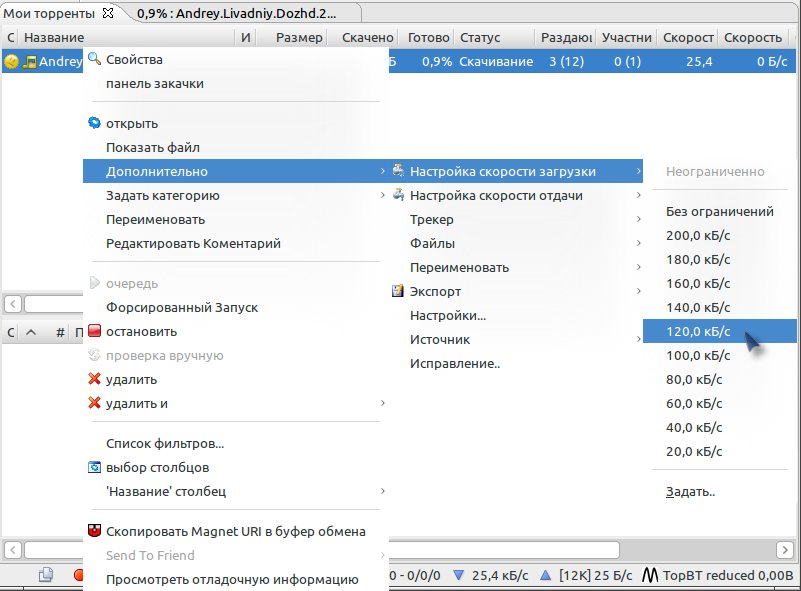Click the download speed settings icon

pos(398,171)
